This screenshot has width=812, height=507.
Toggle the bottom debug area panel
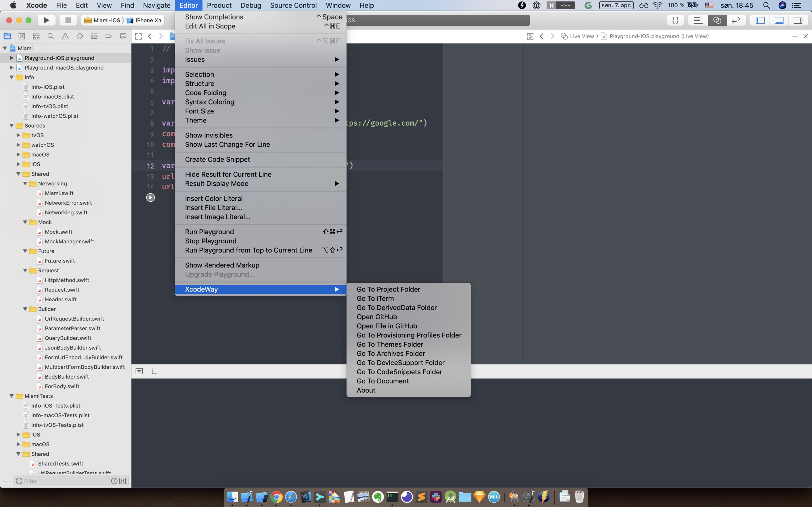(x=779, y=20)
